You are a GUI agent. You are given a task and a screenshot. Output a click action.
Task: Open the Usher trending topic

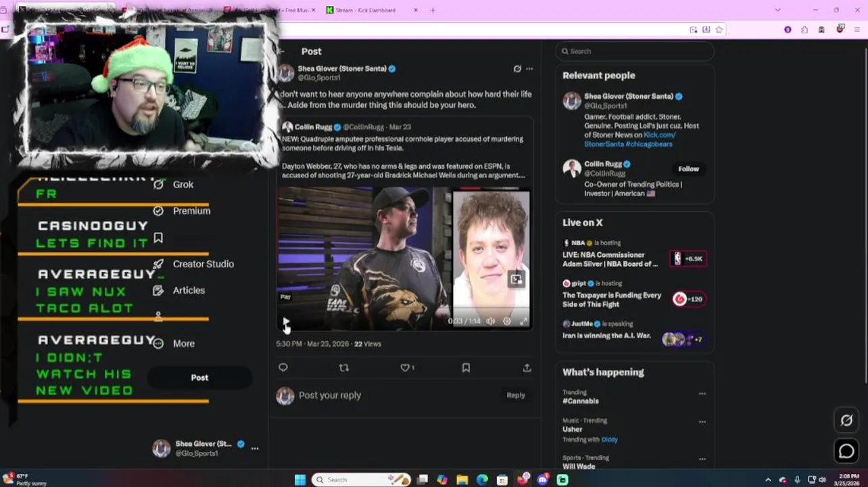tap(572, 429)
